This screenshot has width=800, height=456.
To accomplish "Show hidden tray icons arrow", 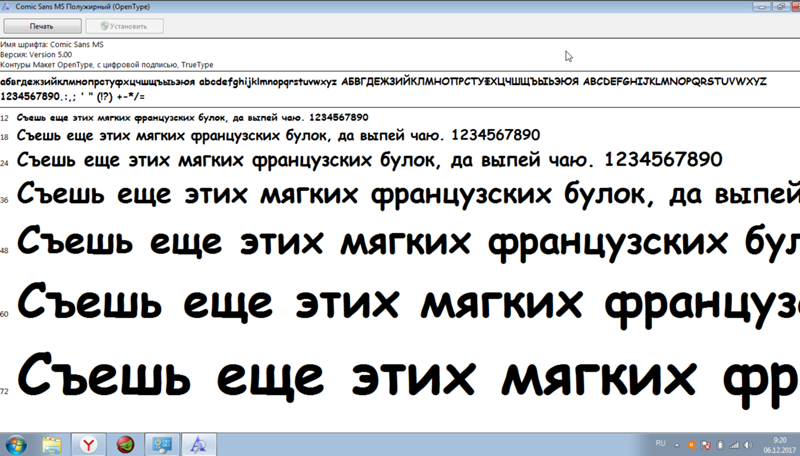I will pos(677,445).
